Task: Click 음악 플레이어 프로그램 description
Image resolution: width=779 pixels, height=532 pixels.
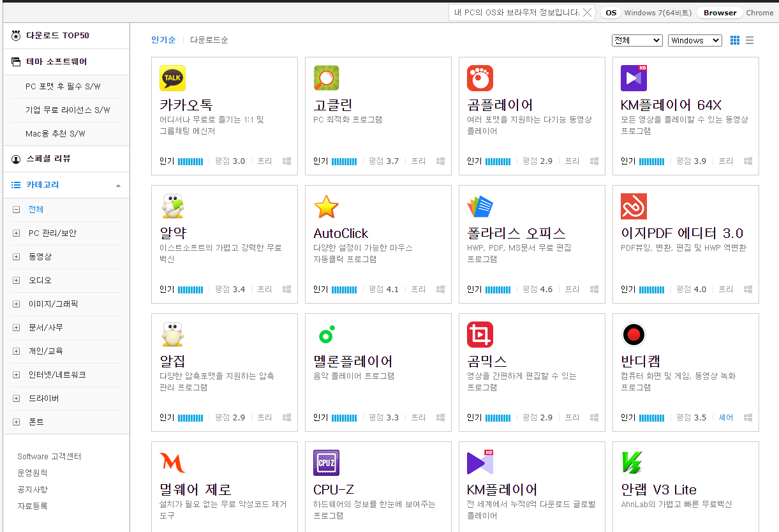Action: tap(354, 376)
